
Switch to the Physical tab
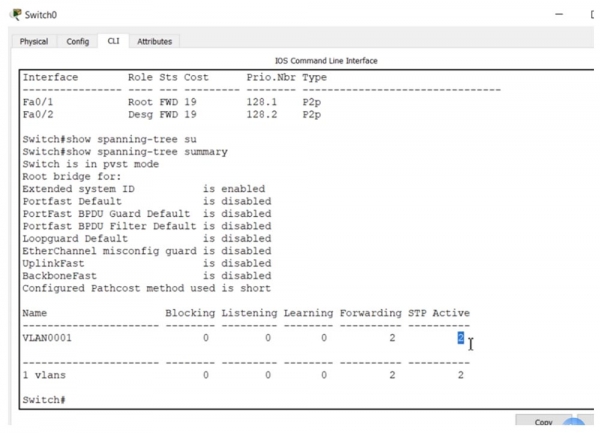[x=34, y=42]
